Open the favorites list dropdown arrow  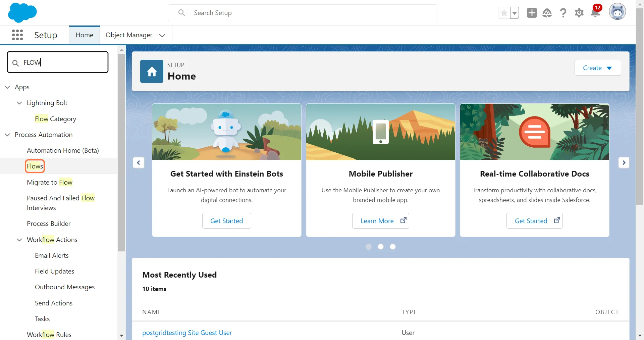(x=515, y=13)
